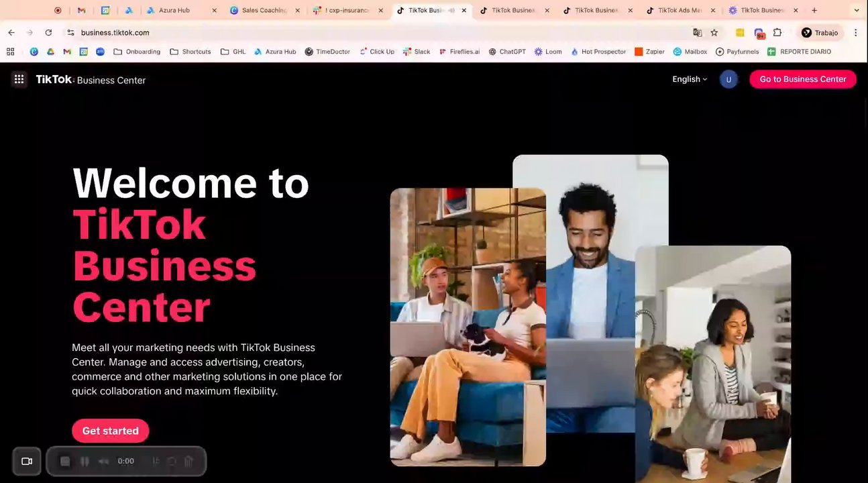Open the Gmail bookmark icon
The width and height of the screenshot is (868, 483).
(x=67, y=52)
